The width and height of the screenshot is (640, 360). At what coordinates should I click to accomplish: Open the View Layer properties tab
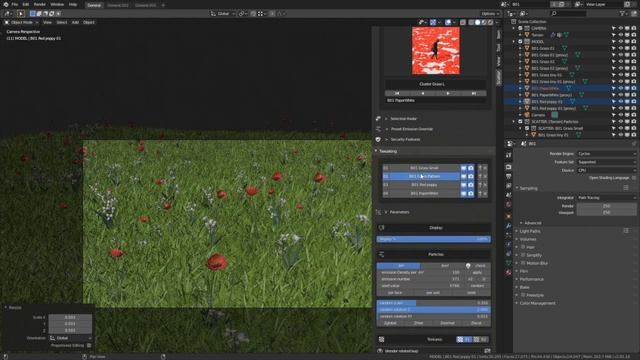pos(508,186)
